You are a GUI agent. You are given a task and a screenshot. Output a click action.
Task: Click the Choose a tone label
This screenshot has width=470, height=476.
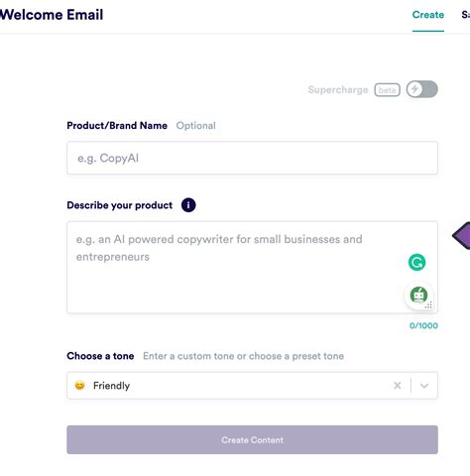100,356
